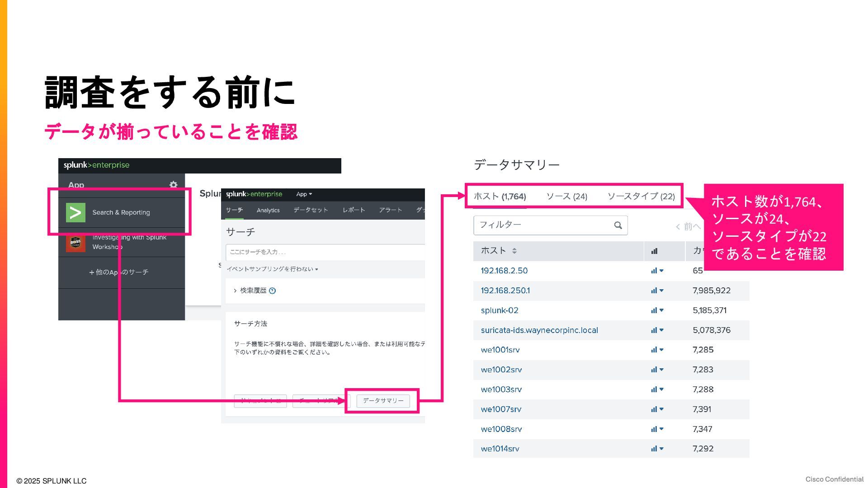Image resolution: width=868 pixels, height=488 pixels.
Task: Click the ここにサーチを入力 search box
Action: (325, 252)
